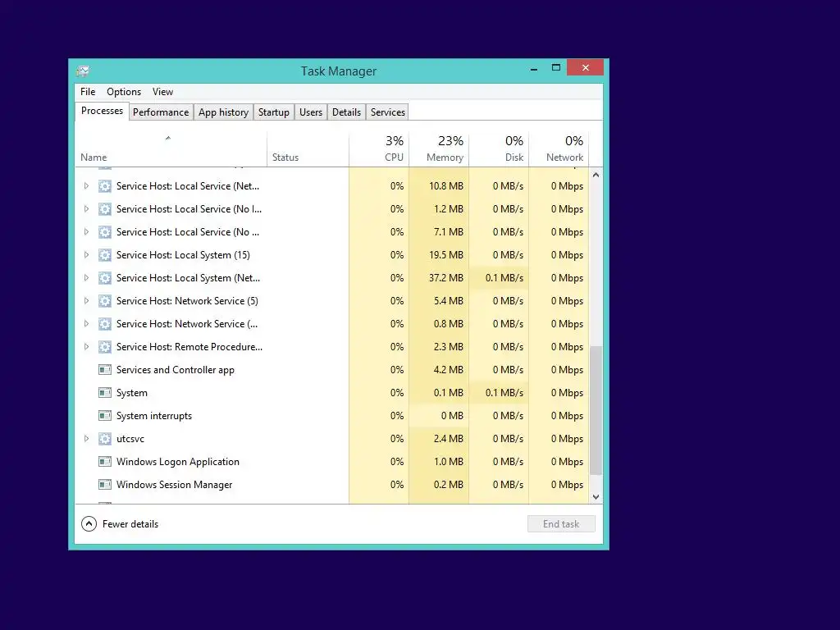
Task: Go to the Details tab
Action: [x=347, y=112]
